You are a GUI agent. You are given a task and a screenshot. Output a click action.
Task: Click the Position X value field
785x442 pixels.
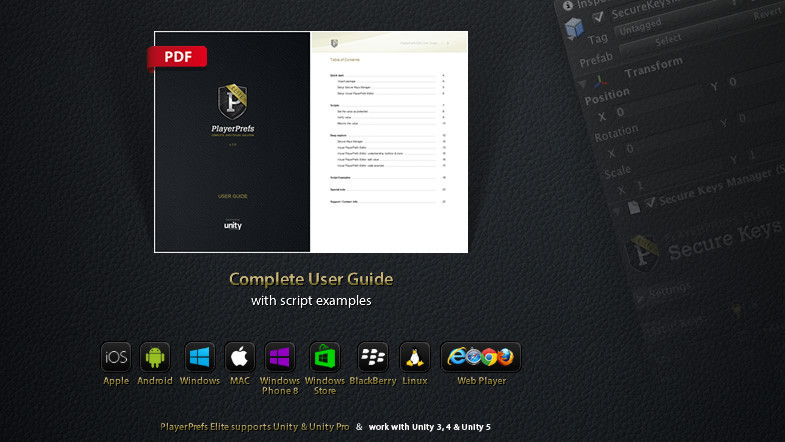pyautogui.click(x=658, y=103)
